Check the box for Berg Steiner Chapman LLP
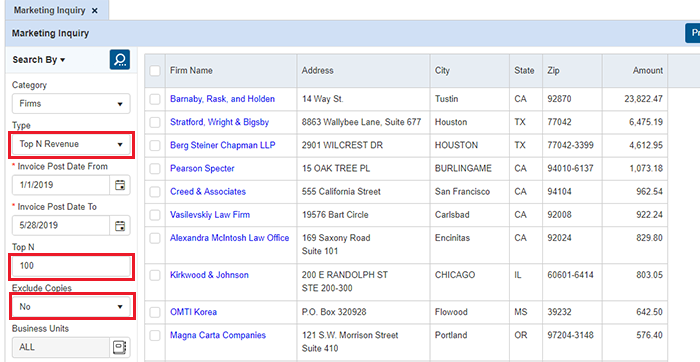This screenshot has width=700, height=362. click(155, 146)
